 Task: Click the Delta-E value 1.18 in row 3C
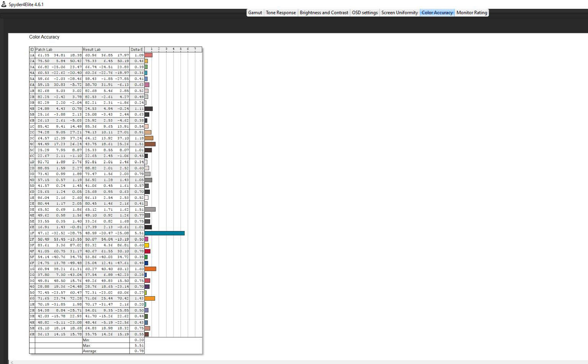139,138
